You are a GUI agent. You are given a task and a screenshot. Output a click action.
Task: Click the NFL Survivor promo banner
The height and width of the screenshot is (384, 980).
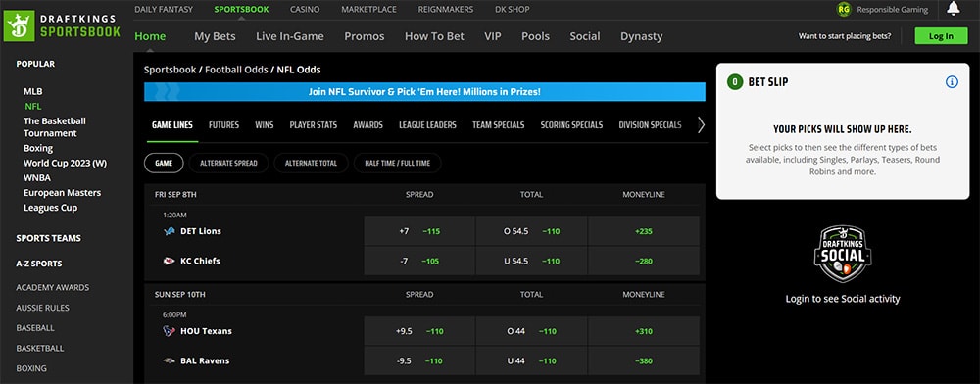424,92
